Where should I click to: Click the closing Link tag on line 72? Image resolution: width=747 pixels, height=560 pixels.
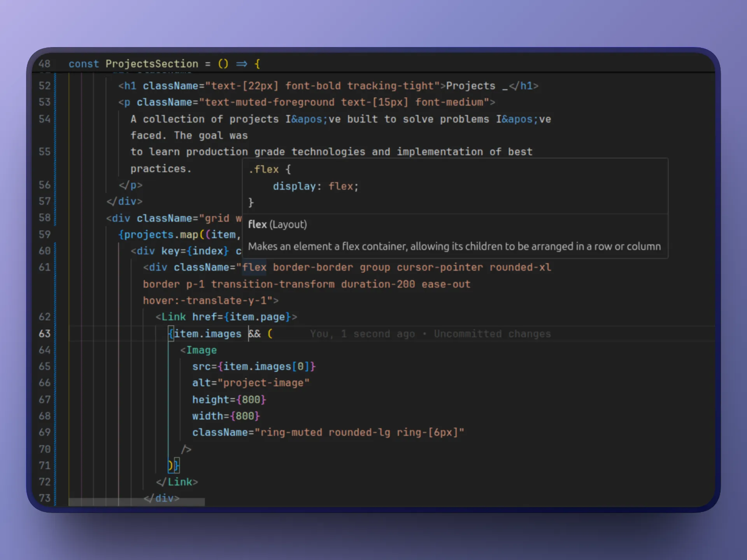point(177,482)
